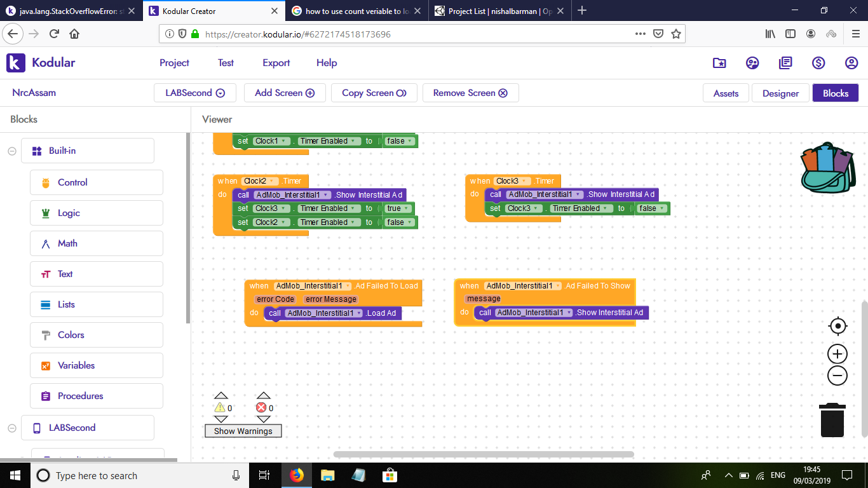
Task: Zoom out of the blocks workspace
Action: [837, 376]
